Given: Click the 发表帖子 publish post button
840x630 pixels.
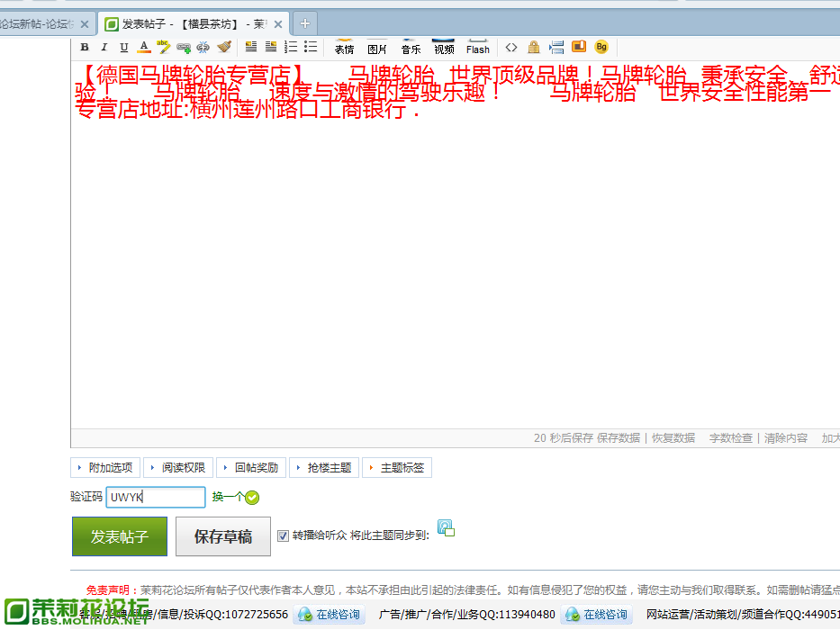Looking at the screenshot, I should [120, 536].
